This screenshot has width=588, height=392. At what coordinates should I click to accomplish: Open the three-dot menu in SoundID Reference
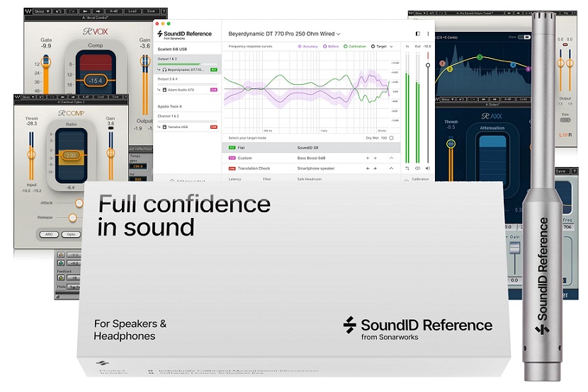tap(428, 34)
